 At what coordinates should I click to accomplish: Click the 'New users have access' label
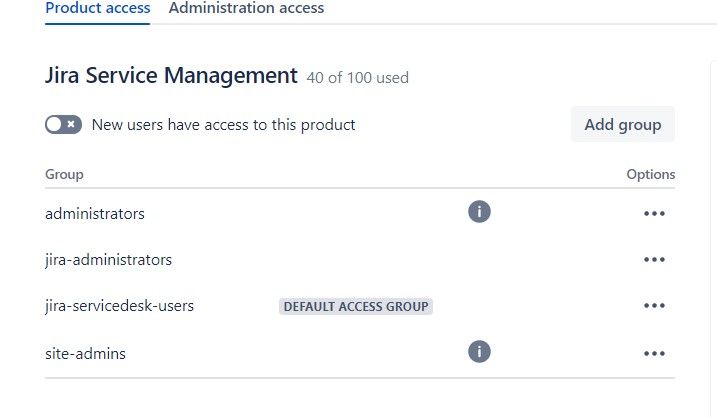click(224, 125)
